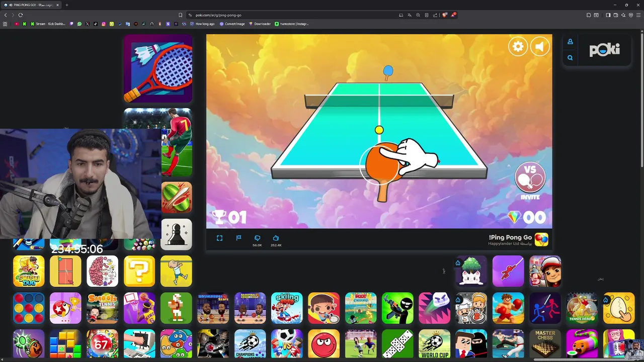Image resolution: width=644 pixels, height=362 pixels.
Task: Mute the game sound speaker button
Action: [x=539, y=47]
